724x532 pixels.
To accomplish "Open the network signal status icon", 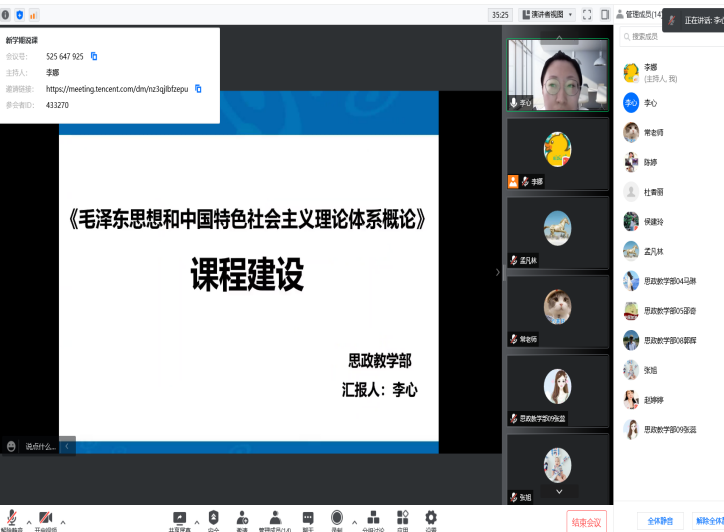I will 33,15.
